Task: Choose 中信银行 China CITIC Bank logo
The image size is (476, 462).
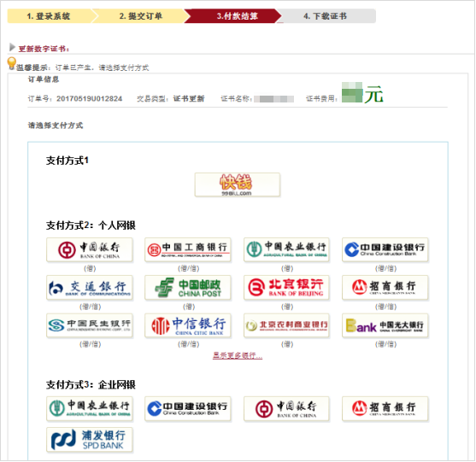Action: [188, 326]
